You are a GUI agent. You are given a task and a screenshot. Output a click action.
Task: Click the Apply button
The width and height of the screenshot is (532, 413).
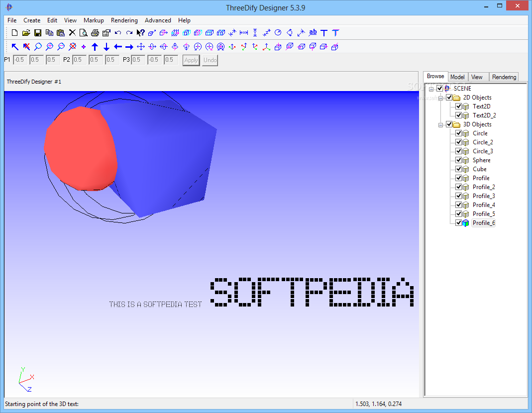191,60
